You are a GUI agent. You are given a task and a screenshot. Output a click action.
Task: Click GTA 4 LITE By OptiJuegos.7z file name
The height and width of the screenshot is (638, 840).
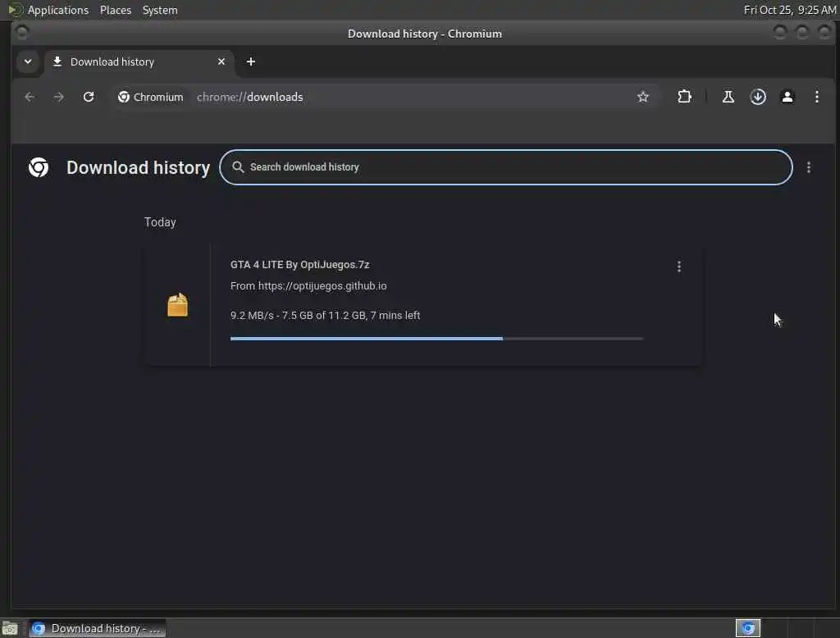[299, 265]
